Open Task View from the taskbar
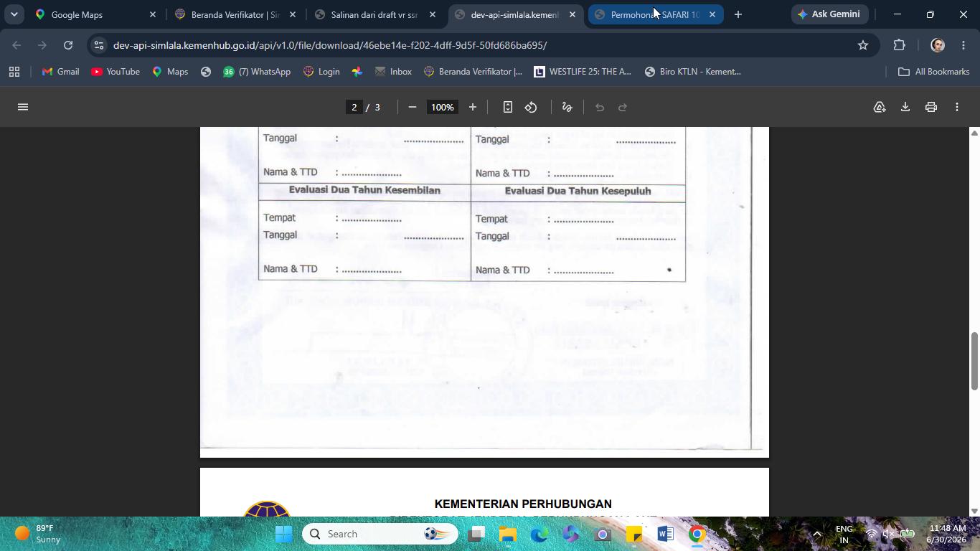Viewport: 980px width, 551px height. coord(476,534)
